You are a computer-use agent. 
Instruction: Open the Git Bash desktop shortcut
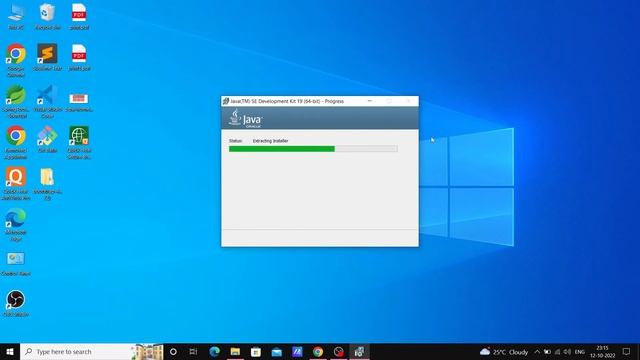click(x=47, y=139)
